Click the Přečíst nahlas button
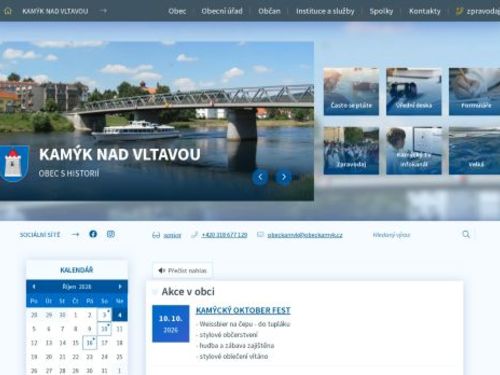The image size is (500, 375). click(182, 270)
